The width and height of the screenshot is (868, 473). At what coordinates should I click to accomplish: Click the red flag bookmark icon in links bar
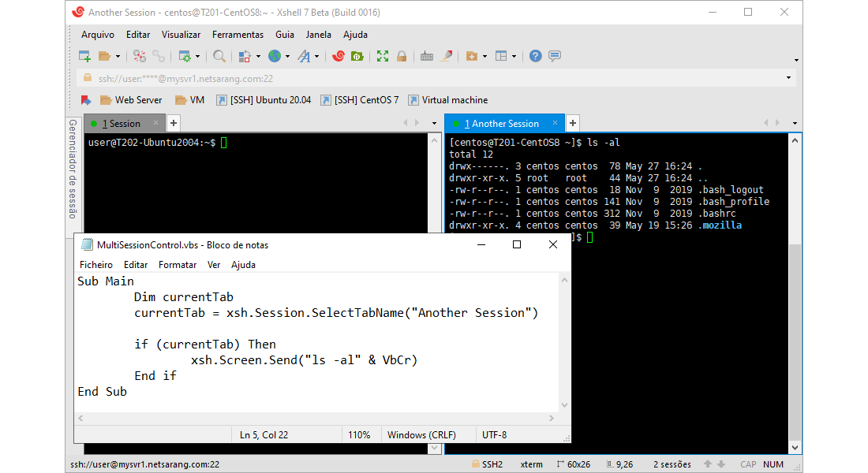[86, 100]
